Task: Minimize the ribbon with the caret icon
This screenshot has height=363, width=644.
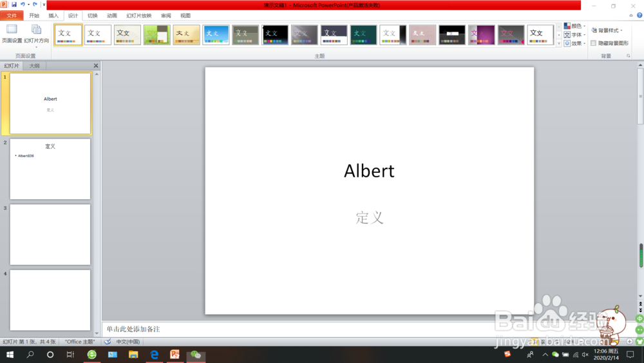Action: coord(631,15)
